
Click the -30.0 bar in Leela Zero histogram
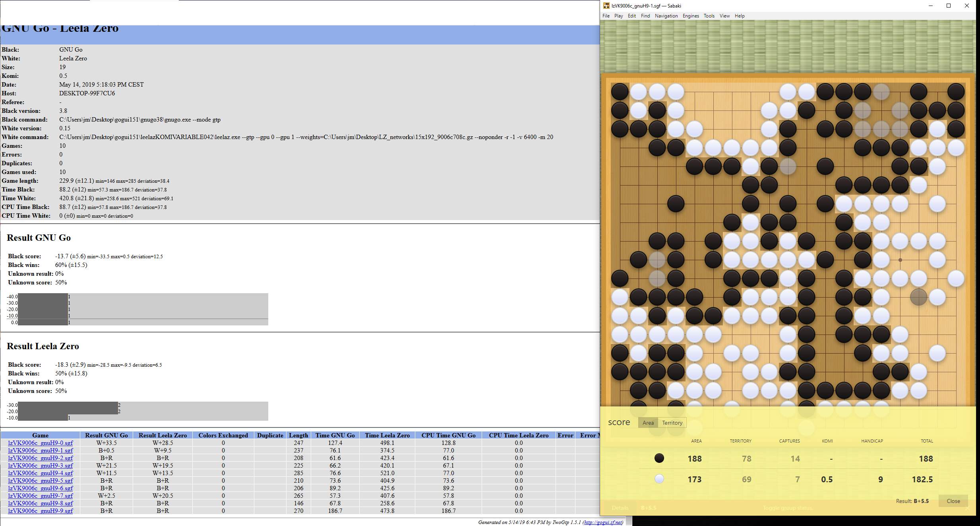click(68, 405)
